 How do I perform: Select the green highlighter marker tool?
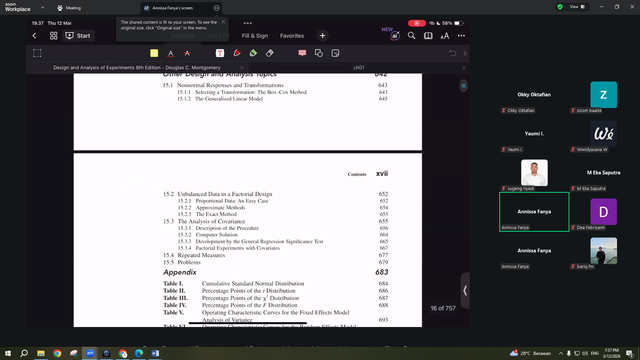click(253, 53)
